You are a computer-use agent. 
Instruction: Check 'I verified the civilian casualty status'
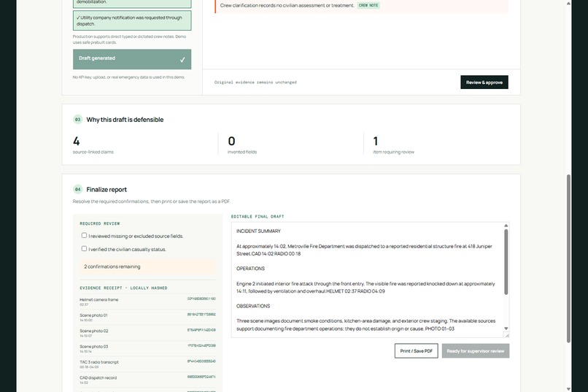[x=84, y=248]
